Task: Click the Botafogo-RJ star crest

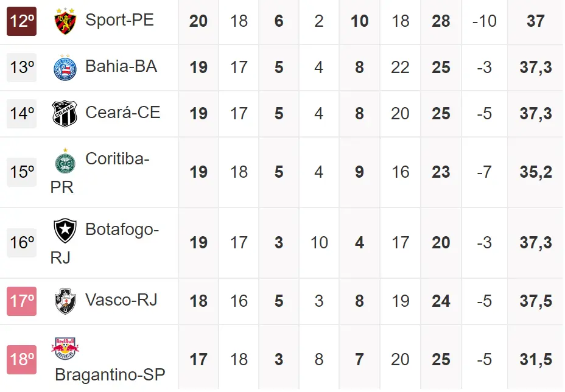Action: 65,231
